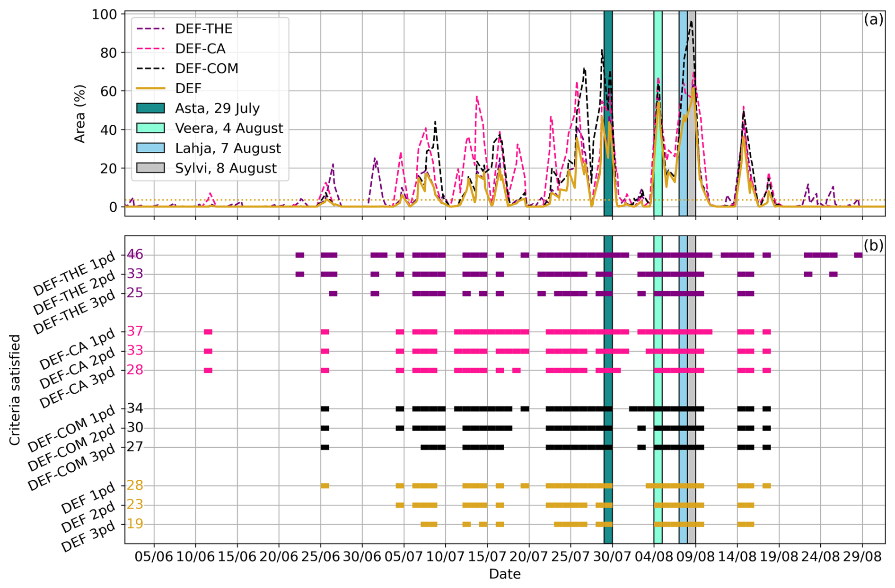Click the '20/07' date tick label
The height and width of the screenshot is (588, 895).
pos(529,557)
